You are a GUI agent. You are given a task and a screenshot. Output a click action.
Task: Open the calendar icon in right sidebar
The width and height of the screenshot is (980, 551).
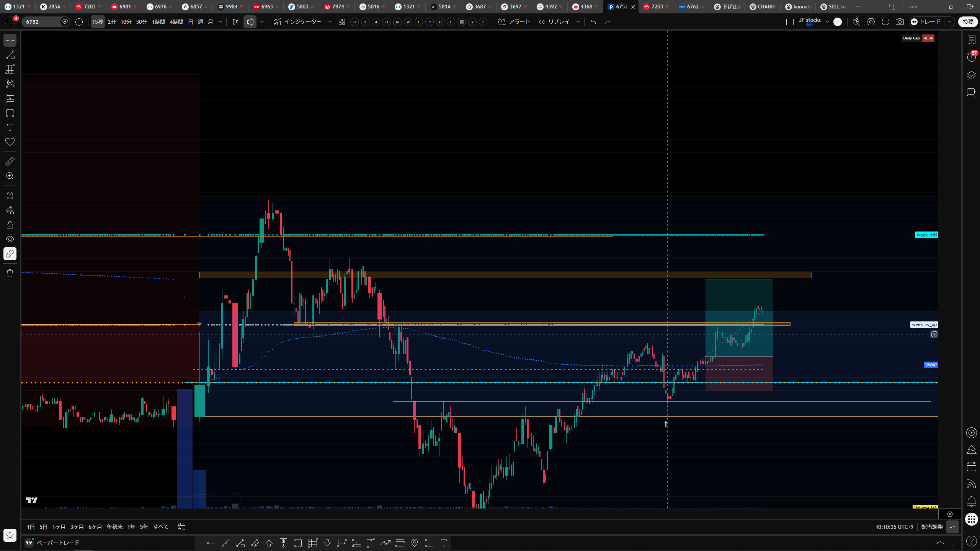pyautogui.click(x=972, y=466)
